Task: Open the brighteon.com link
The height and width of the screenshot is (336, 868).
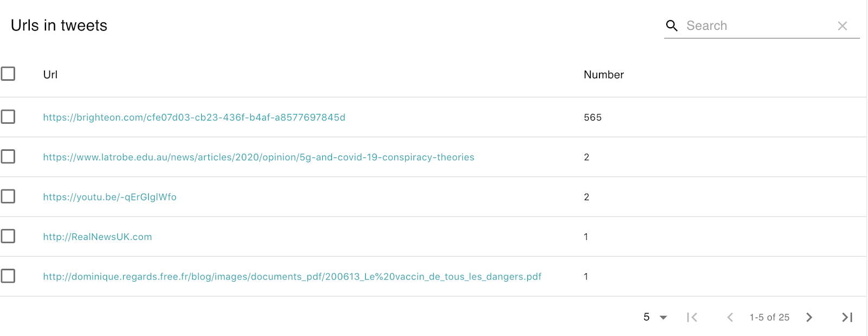Action: (194, 117)
